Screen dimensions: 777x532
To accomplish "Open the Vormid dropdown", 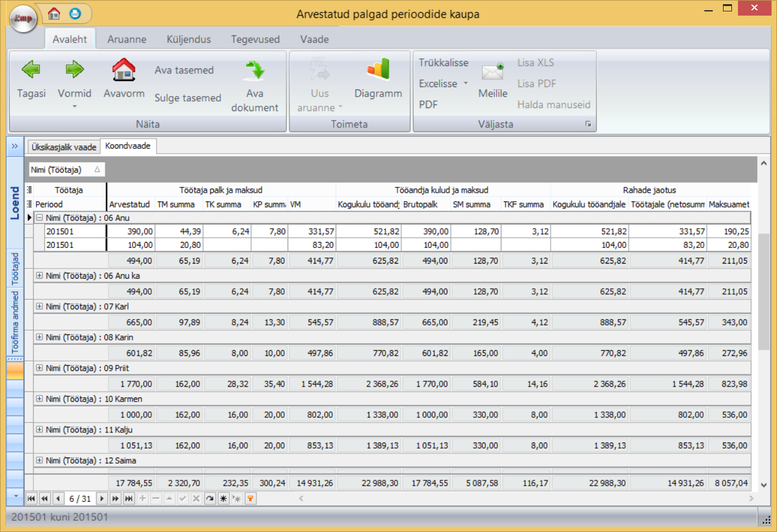I will 74,99.
